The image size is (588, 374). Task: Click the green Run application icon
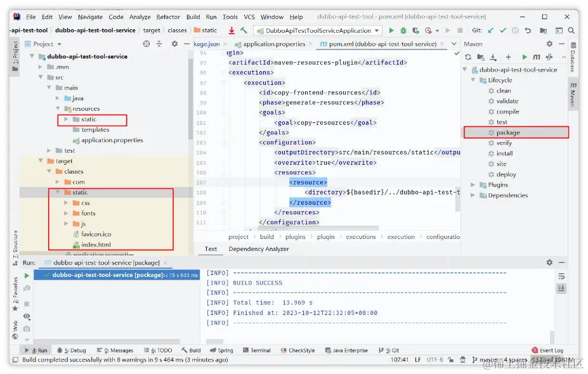391,30
